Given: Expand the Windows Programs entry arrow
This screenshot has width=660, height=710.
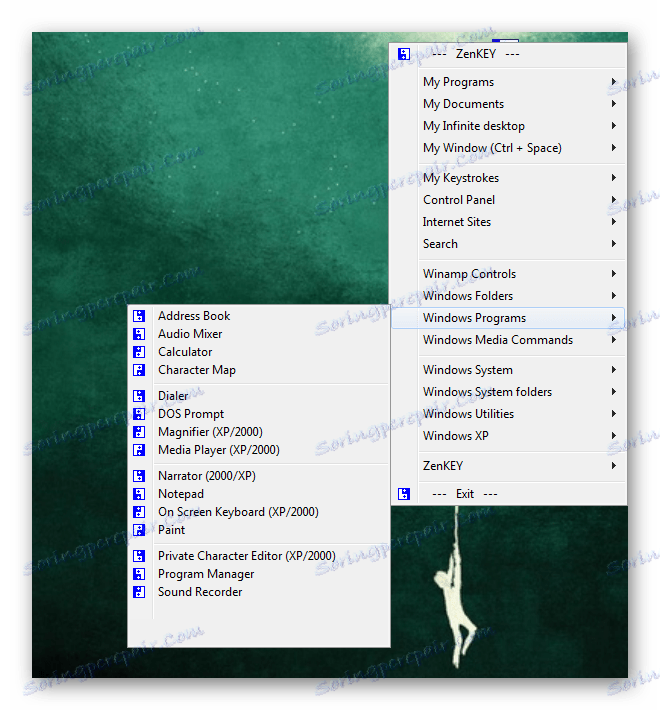Looking at the screenshot, I should [x=614, y=318].
